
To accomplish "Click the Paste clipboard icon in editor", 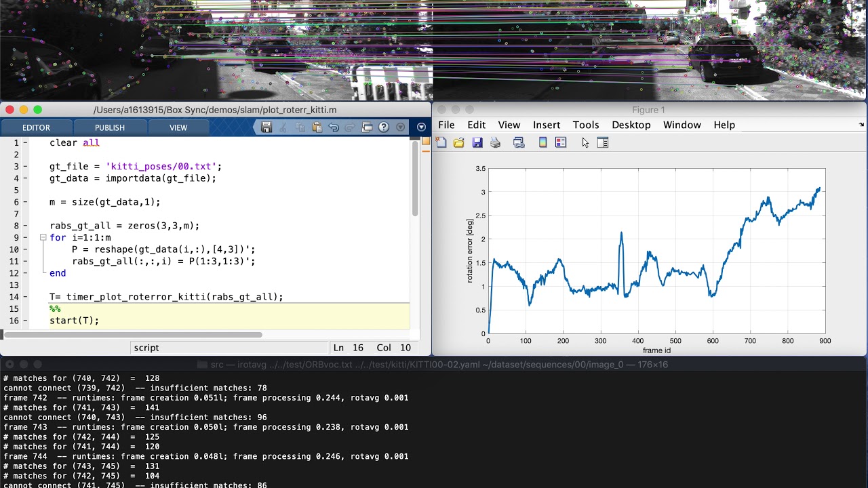I will pos(317,127).
